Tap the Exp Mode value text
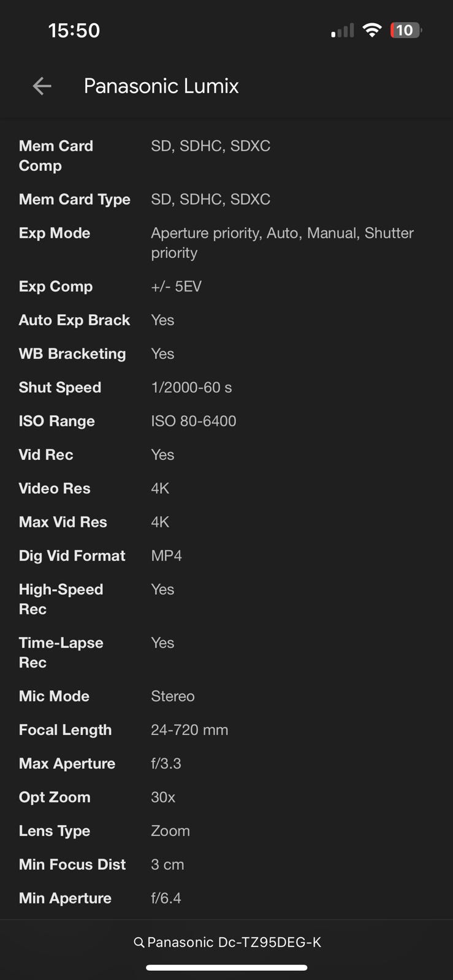This screenshot has width=453, height=980. (282, 243)
